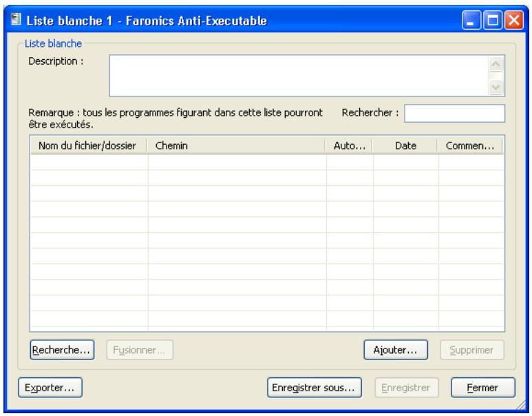532x416 pixels.
Task: Click Ajouter... to add an entry
Action: point(396,350)
